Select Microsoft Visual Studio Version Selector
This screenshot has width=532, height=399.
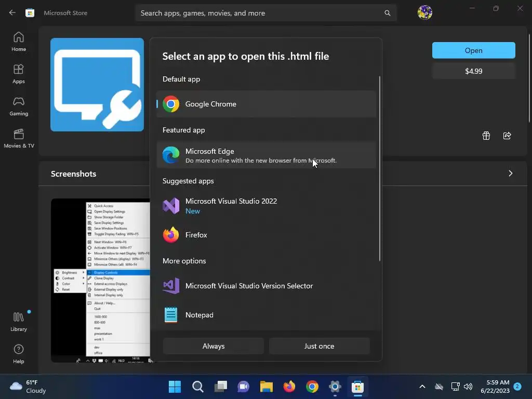click(267, 286)
